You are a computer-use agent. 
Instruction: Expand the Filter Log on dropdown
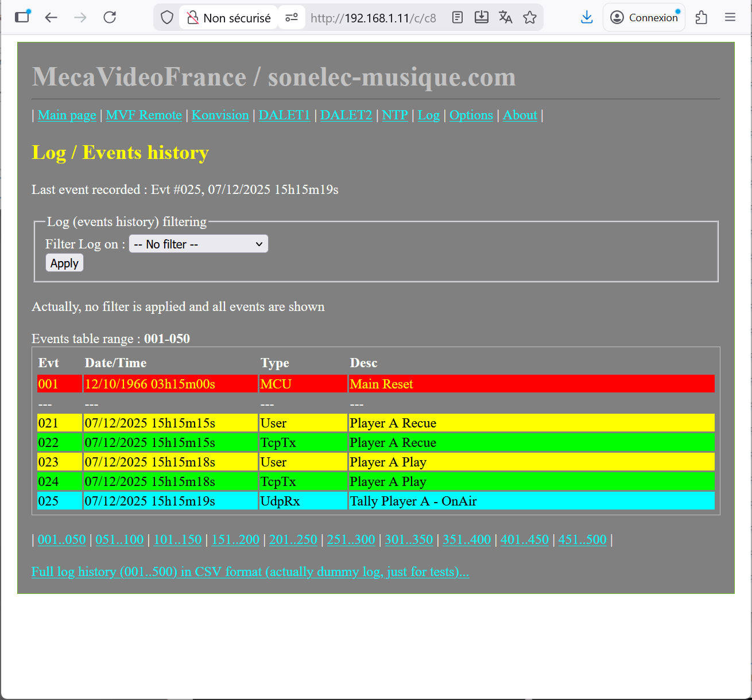coord(198,244)
